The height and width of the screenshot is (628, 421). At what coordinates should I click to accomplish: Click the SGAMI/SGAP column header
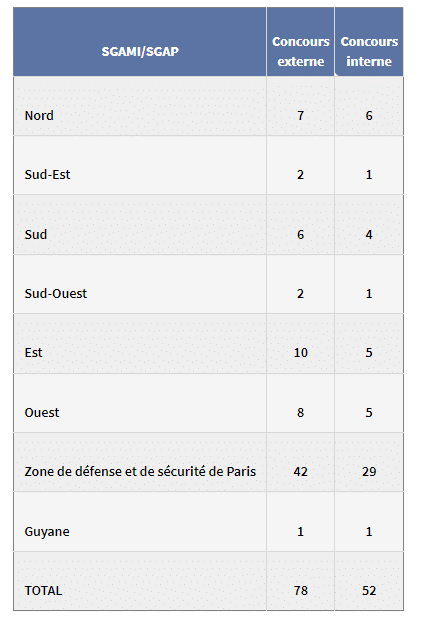[x=140, y=51]
